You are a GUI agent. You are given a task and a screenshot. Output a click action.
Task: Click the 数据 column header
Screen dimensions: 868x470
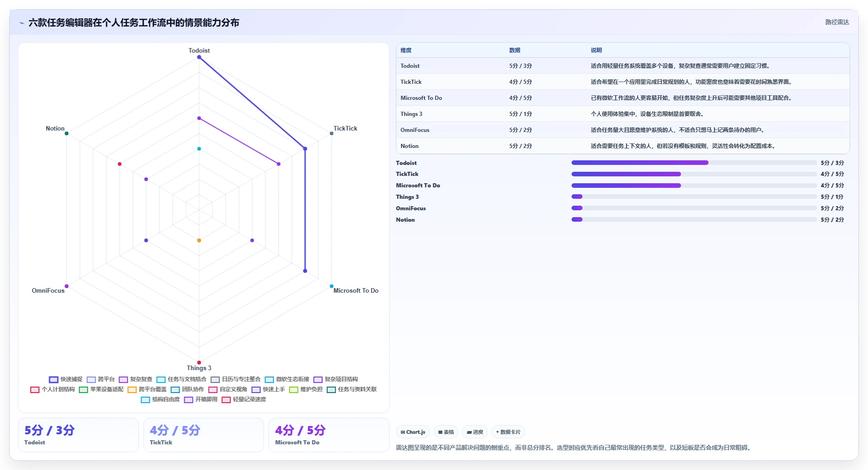pos(515,50)
